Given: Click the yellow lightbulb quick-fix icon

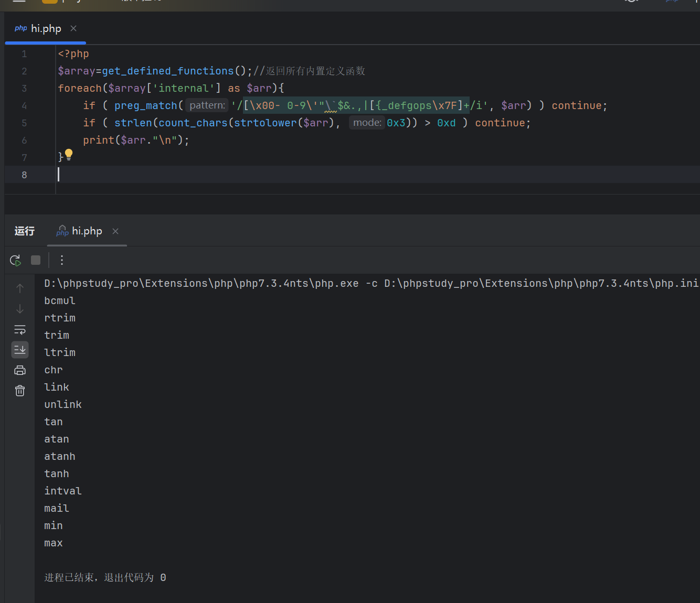Looking at the screenshot, I should [x=69, y=155].
